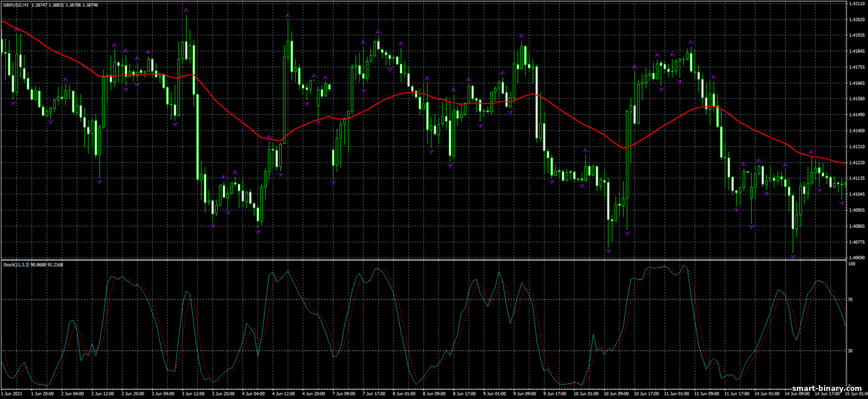Screen dimensions: 868x399
Task: Click the 9 Jun 09:00 time label
Action: (524, 394)
